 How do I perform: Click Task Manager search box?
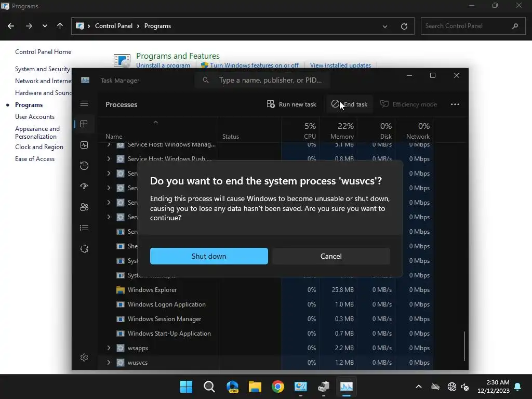click(x=262, y=80)
